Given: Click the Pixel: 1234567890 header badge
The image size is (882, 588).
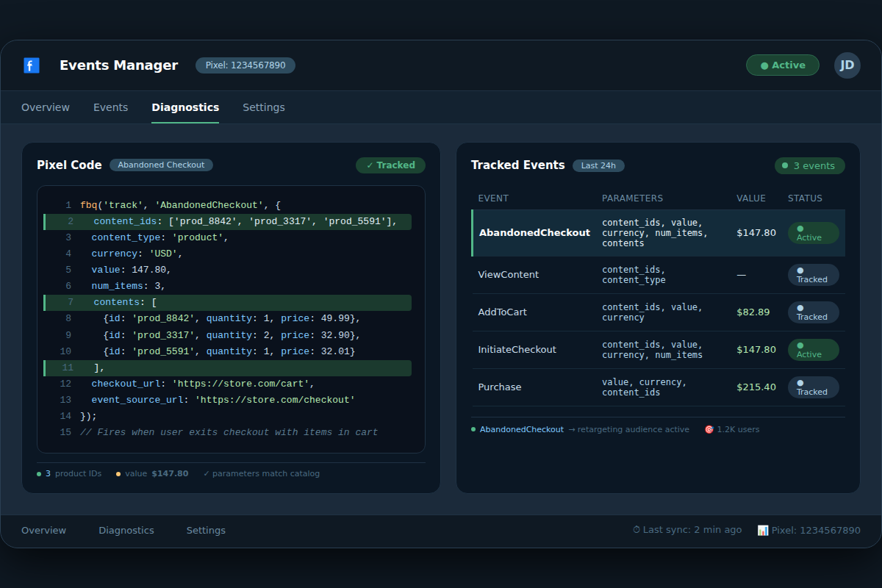Looking at the screenshot, I should (245, 65).
